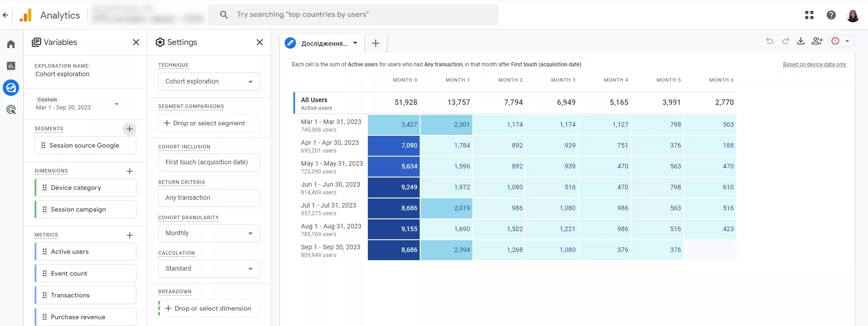Click the 9,249 cell for June cohort
Screen dimensions: 868x326
[x=394, y=187]
